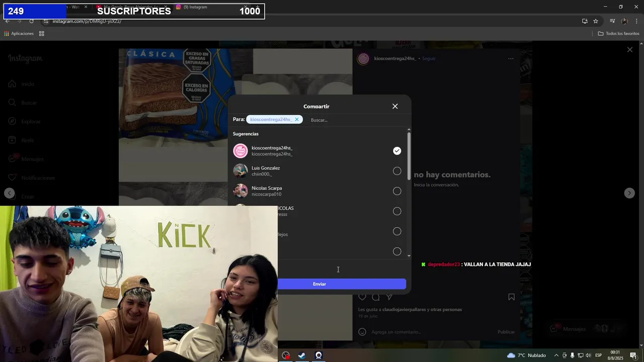This screenshot has width=644, height=362.
Task: Open claudiojavierpallares profile from likes line
Action: point(405,310)
